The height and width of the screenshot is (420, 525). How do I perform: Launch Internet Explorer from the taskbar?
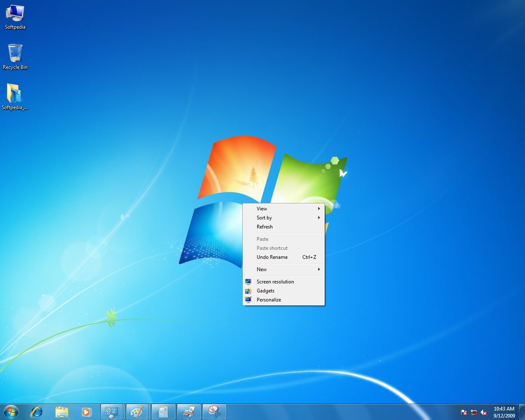point(36,412)
